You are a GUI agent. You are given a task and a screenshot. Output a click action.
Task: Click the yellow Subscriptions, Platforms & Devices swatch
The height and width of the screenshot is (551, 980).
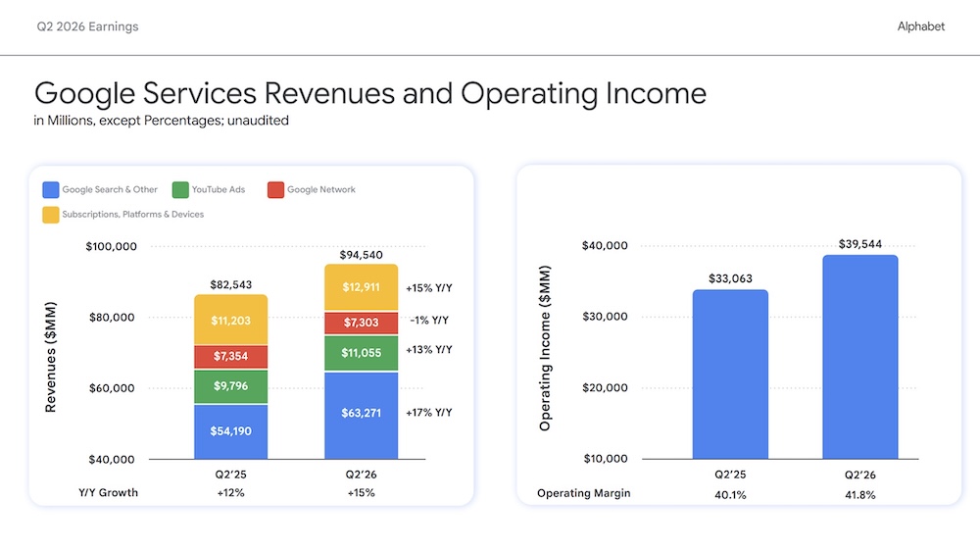pos(51,215)
